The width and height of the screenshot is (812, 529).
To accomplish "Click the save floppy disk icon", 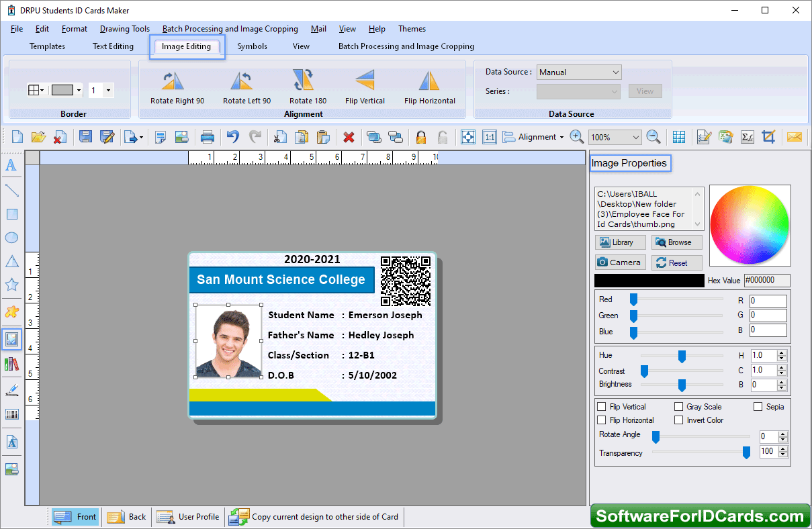I will 85,137.
